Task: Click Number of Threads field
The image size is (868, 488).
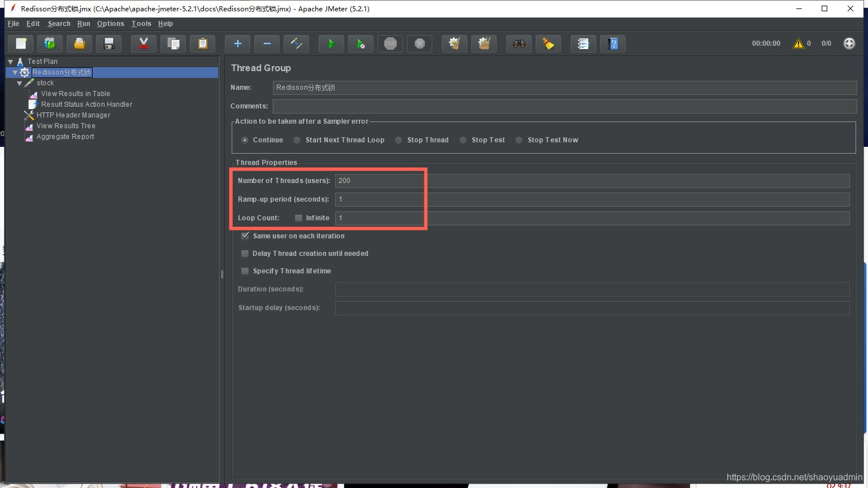Action: click(592, 181)
